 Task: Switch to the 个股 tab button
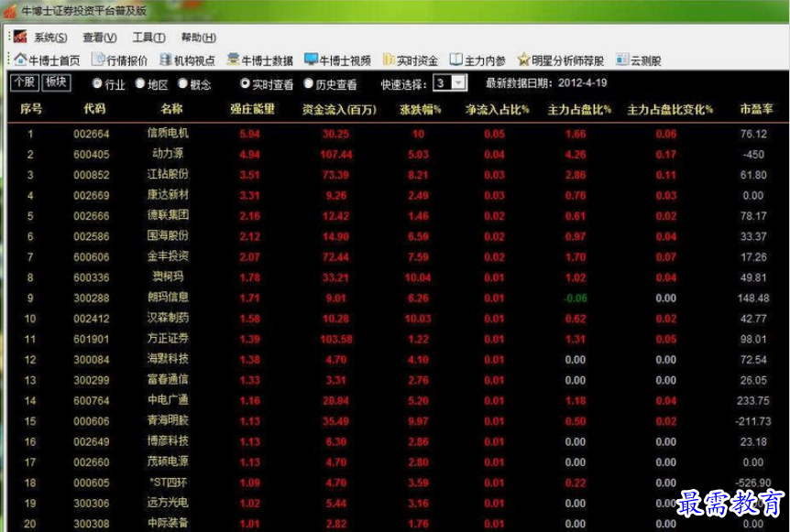(25, 82)
